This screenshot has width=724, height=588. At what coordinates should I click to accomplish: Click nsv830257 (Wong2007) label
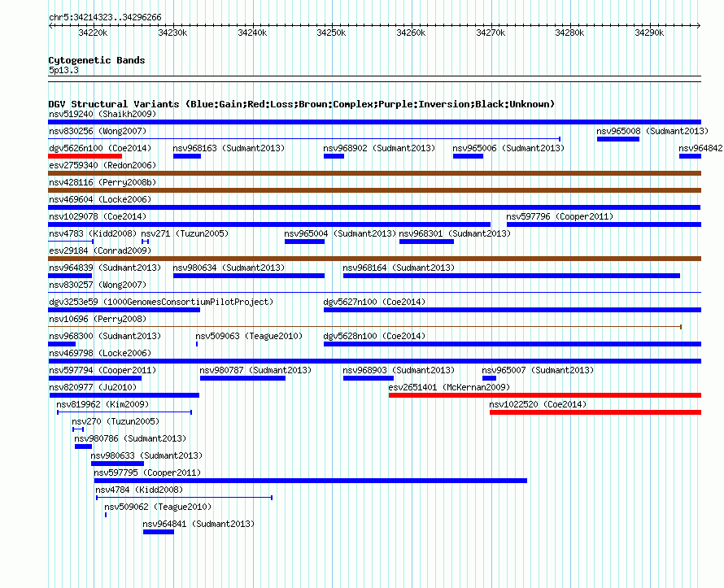click(98, 285)
